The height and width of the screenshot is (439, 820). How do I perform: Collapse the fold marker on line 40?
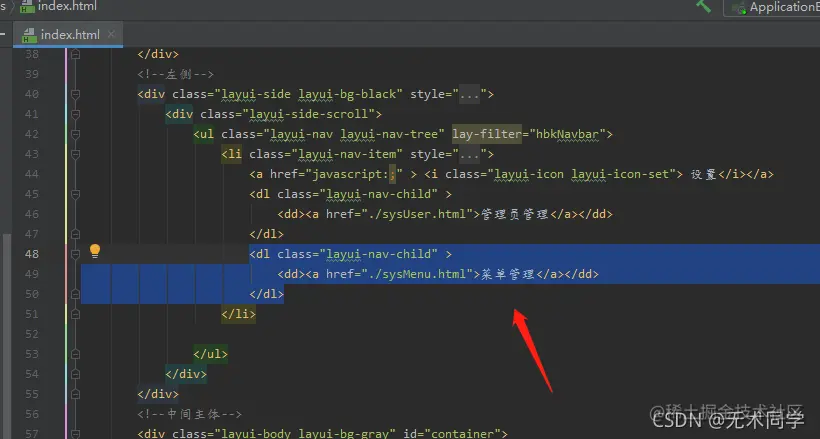(75, 94)
